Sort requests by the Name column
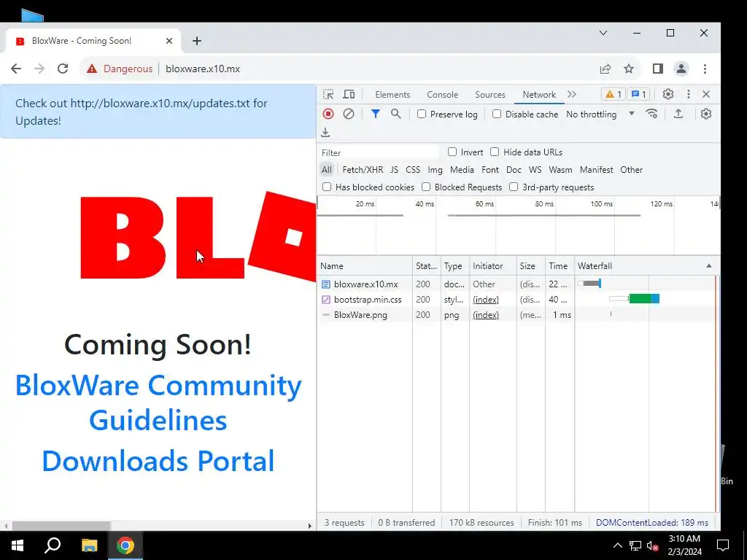This screenshot has width=747, height=560. coord(365,265)
